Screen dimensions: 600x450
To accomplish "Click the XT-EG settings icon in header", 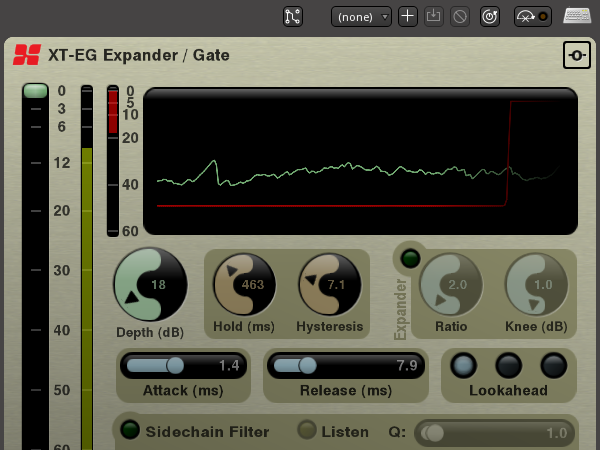I will (x=575, y=55).
